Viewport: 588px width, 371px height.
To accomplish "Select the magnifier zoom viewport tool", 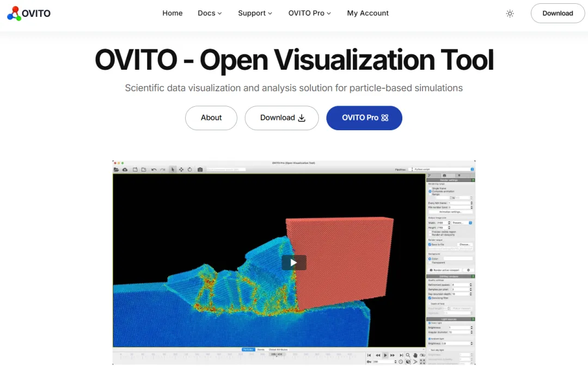I will coord(408,355).
